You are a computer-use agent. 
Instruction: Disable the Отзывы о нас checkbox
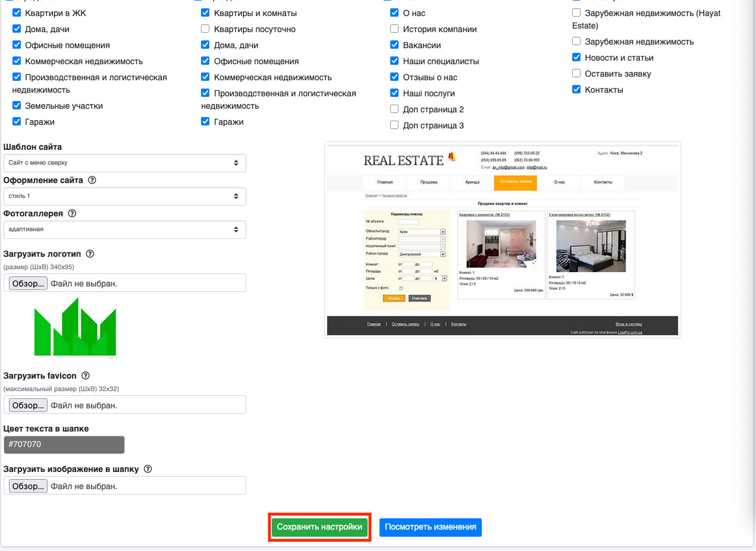tap(394, 77)
